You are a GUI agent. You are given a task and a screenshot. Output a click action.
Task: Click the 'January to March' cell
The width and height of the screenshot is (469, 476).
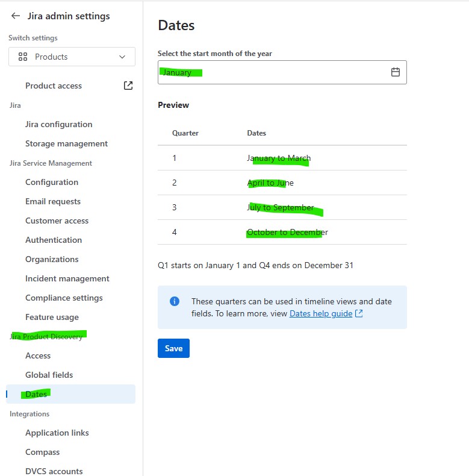tap(279, 158)
